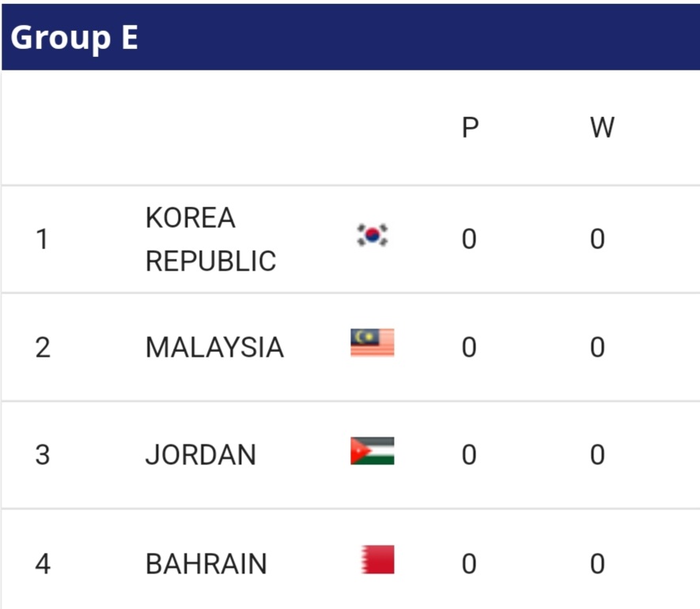The width and height of the screenshot is (700, 609).
Task: Click rank number 3 in the table
Action: [43, 455]
